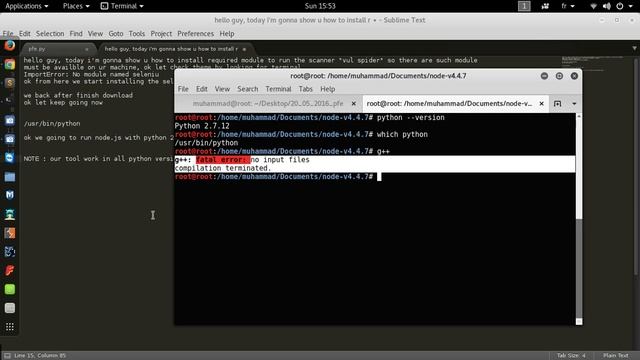Close the pfe.py tab in Sublime
The image size is (640, 360).
coord(87,49)
